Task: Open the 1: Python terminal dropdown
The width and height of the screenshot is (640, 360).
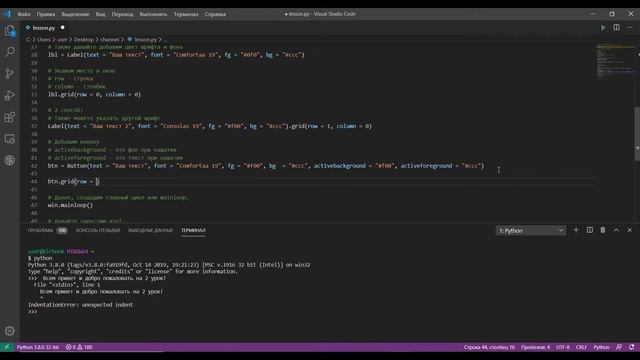Action: tap(531, 231)
